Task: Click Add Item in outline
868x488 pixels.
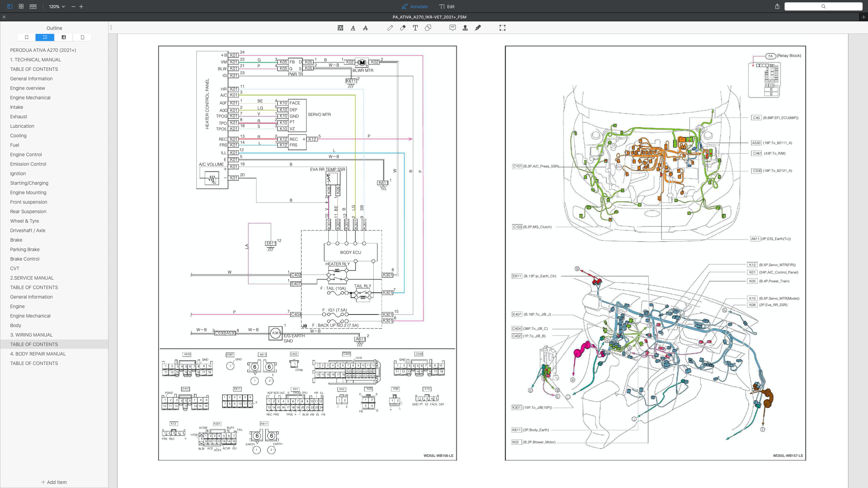Action: click(54, 482)
